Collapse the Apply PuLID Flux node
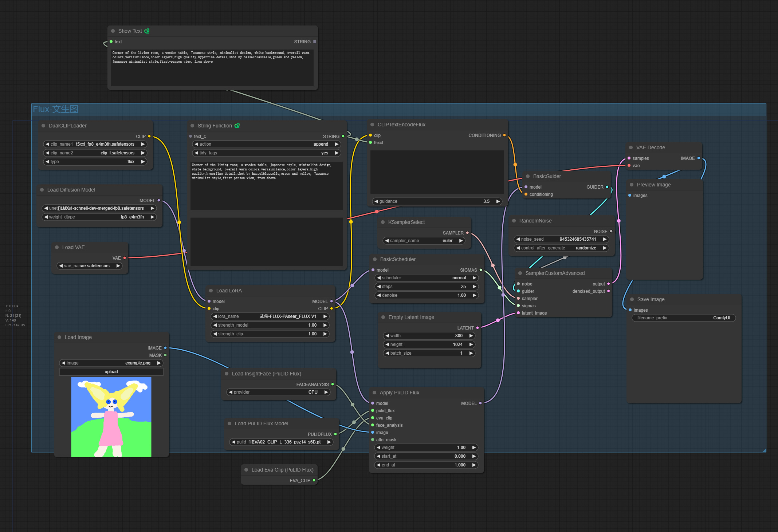This screenshot has height=532, width=778. coord(374,392)
